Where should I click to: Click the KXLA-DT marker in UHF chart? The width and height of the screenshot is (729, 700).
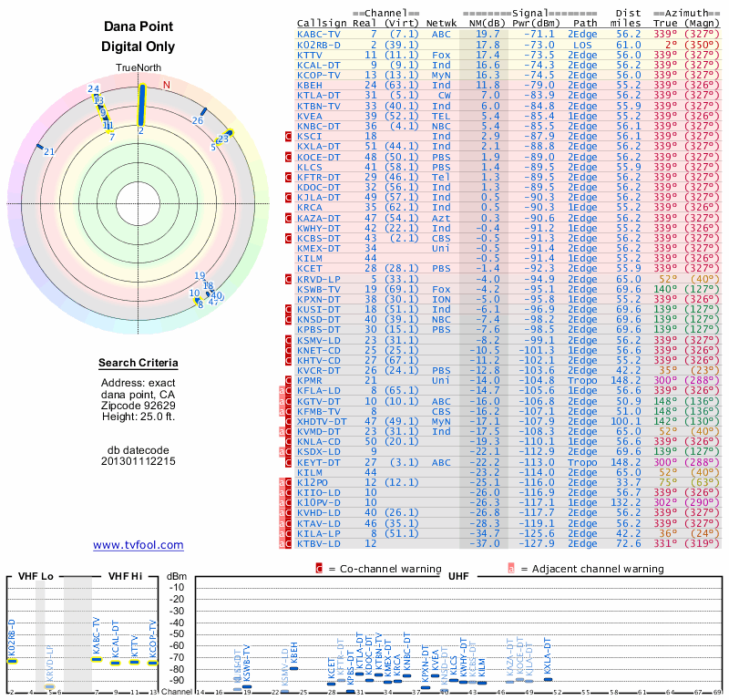pyautogui.click(x=549, y=680)
